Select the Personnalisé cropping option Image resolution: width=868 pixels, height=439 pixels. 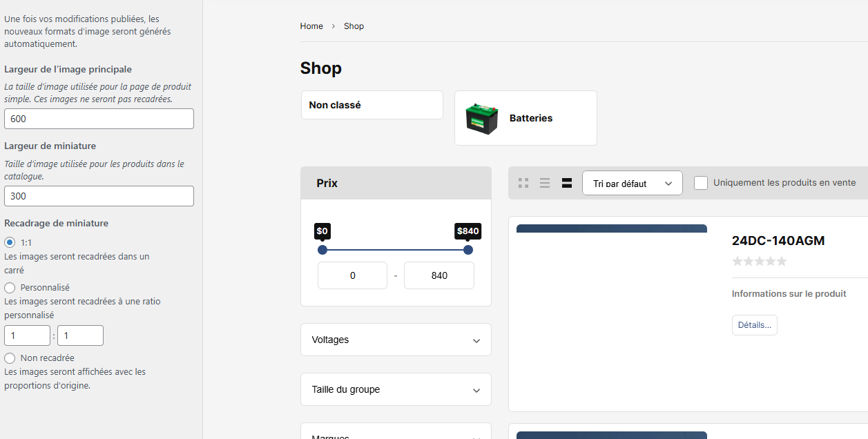[10, 287]
